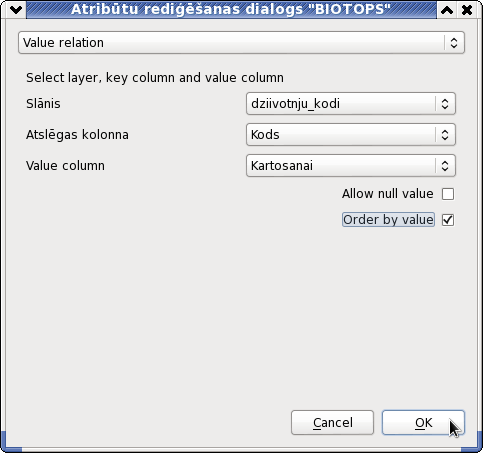Open the Slānis layer dropdown showing dziivotnju_kodi
The image size is (483, 453).
pos(351,104)
